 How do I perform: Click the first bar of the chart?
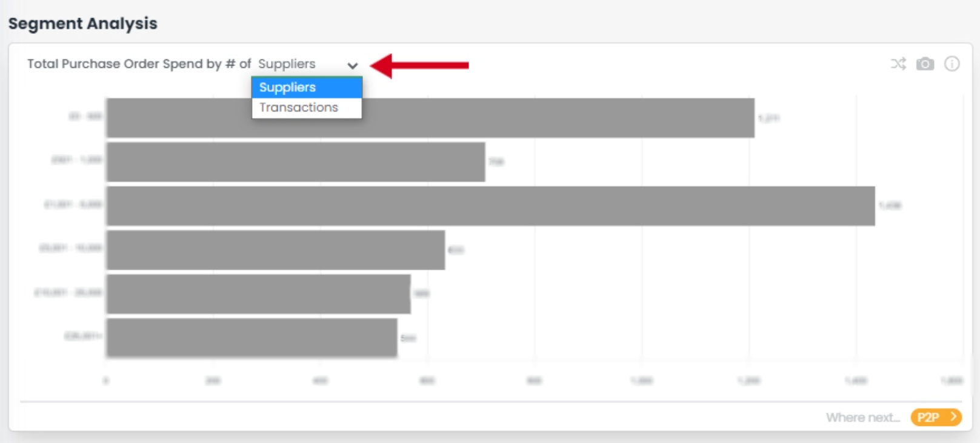430,118
